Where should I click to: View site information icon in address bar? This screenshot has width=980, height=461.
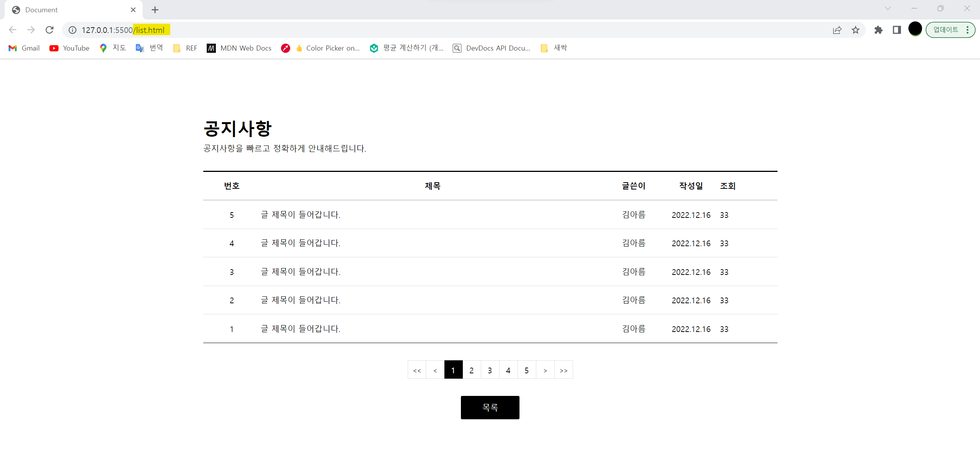click(x=72, y=30)
